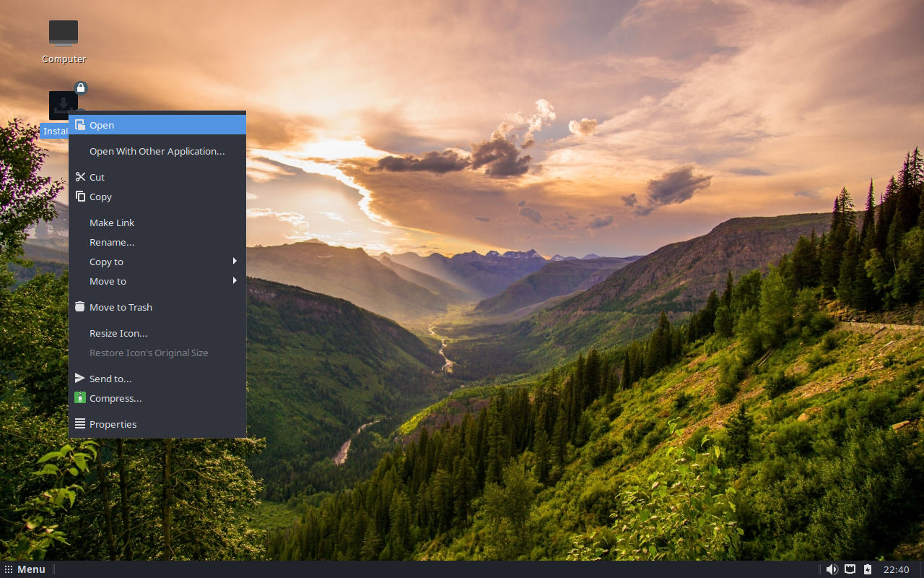Open the 22:40 clock on the panel

click(x=897, y=569)
